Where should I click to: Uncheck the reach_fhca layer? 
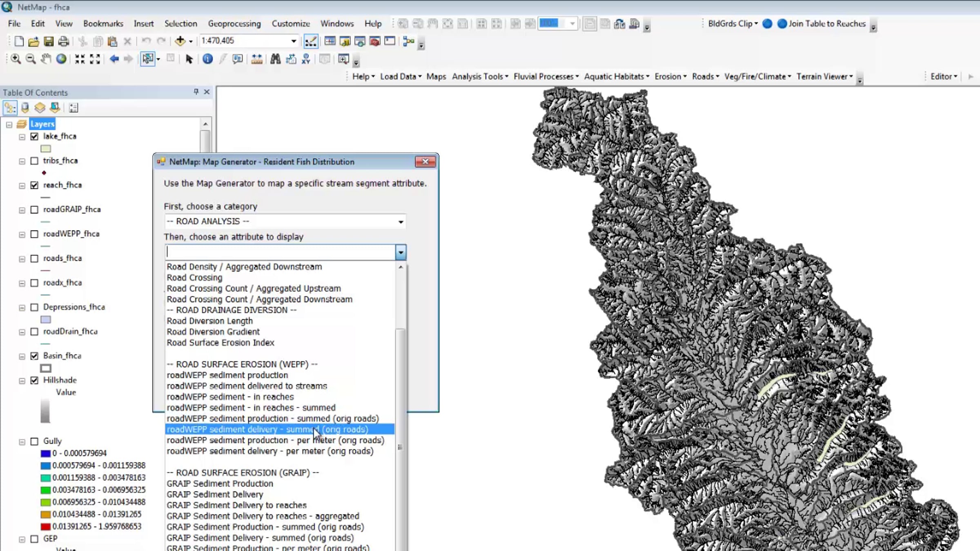[35, 185]
